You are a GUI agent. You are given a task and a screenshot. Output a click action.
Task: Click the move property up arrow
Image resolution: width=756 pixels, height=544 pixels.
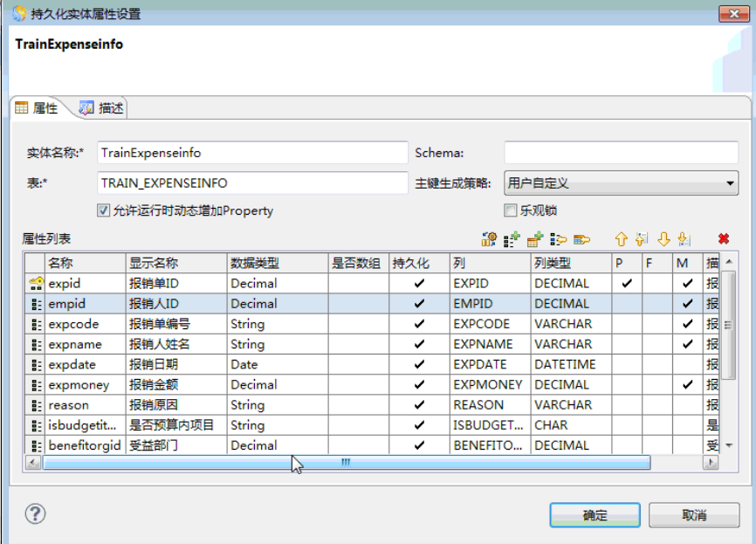click(x=621, y=238)
